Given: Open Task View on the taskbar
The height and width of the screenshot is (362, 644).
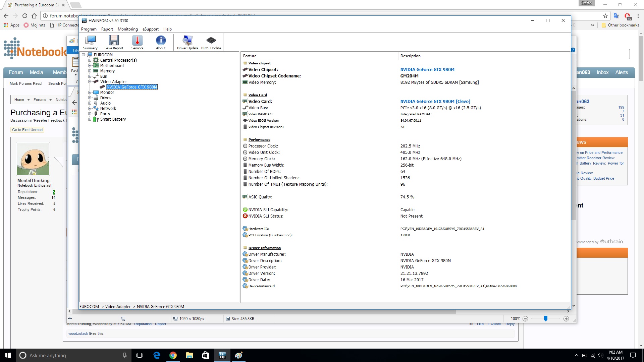Looking at the screenshot, I should point(140,355).
